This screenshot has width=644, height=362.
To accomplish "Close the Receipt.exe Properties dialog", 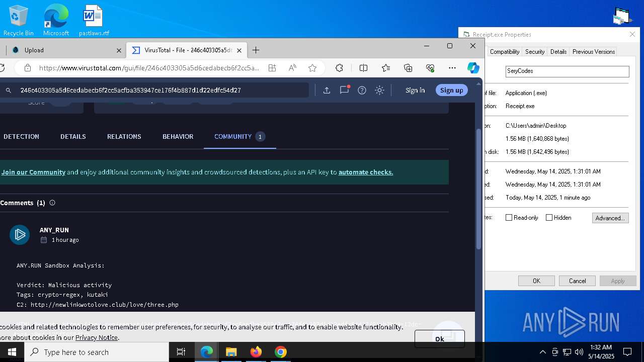I will pos(632,34).
